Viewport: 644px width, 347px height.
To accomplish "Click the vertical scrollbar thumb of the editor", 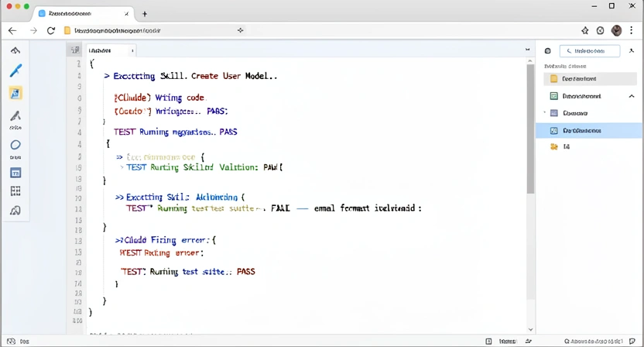I will tap(530, 129).
